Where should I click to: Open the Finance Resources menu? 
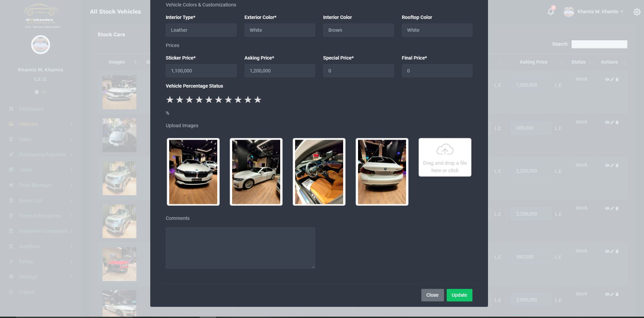[x=40, y=216]
